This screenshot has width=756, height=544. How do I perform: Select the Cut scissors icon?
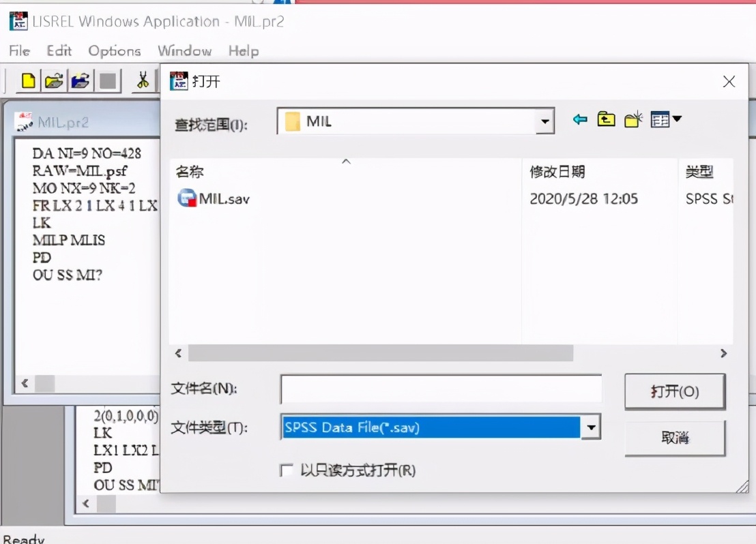tap(143, 80)
